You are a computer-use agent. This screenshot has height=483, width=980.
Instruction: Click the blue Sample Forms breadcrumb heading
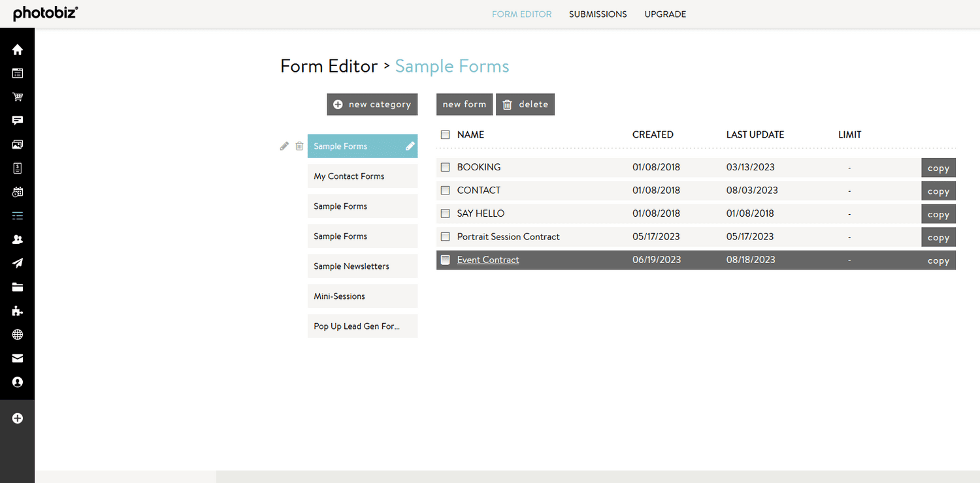point(452,66)
